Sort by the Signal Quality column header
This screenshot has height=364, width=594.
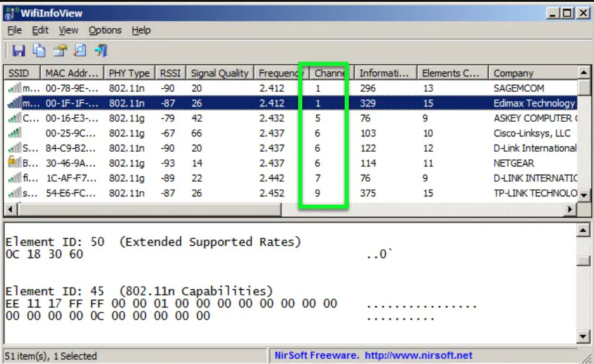[x=220, y=73]
